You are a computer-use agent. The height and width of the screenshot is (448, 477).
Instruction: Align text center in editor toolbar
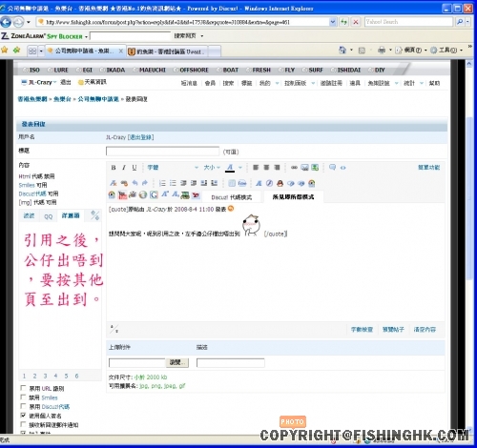tap(266, 167)
